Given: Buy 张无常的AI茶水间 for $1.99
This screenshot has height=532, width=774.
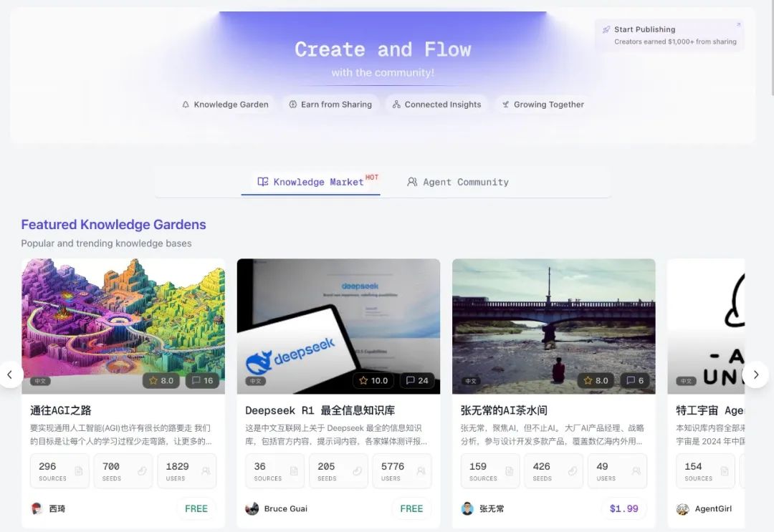Looking at the screenshot, I should pos(624,509).
